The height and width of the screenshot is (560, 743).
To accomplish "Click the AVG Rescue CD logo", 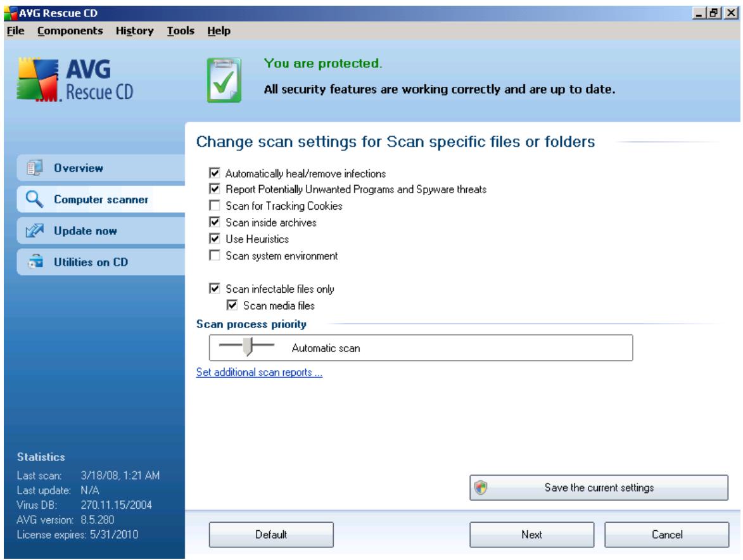I will point(75,80).
